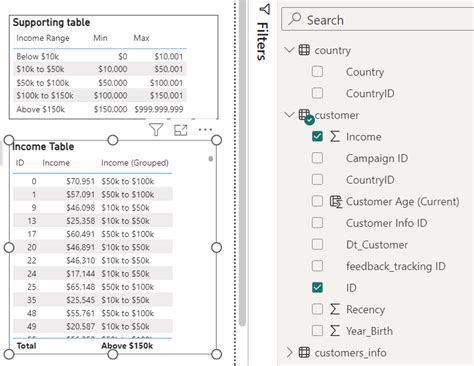
Task: Sort by Income column header in Income Table
Action: tap(56, 163)
